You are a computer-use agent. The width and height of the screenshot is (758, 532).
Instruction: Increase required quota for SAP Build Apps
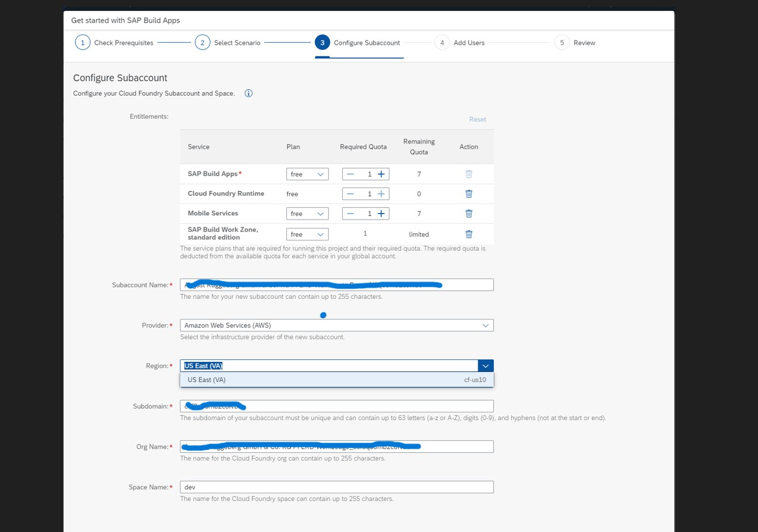click(x=381, y=174)
